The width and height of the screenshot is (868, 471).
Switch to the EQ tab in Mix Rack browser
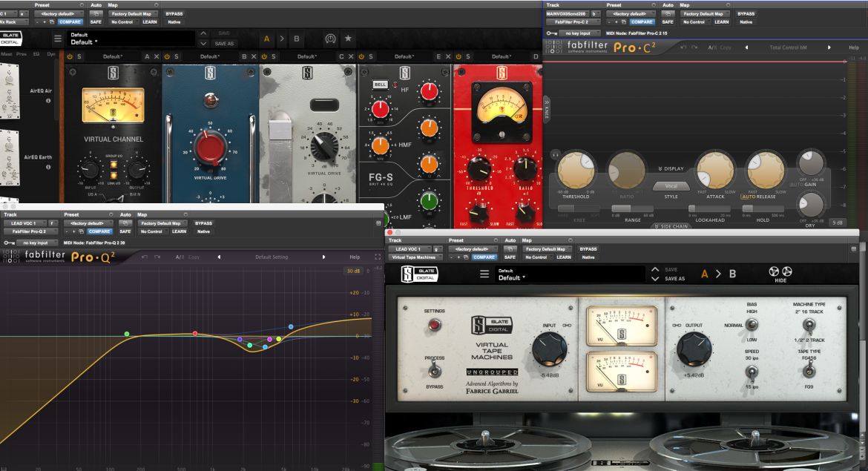coord(36,54)
